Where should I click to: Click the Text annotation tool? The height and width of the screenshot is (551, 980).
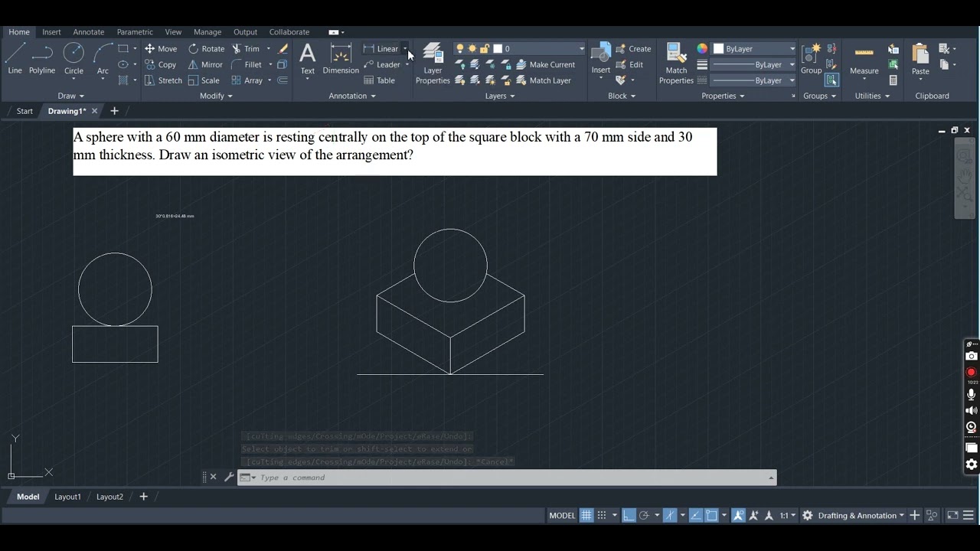click(307, 59)
